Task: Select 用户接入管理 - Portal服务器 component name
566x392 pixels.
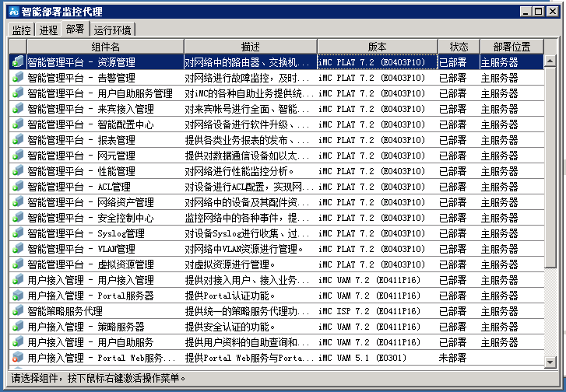Action: (90, 296)
